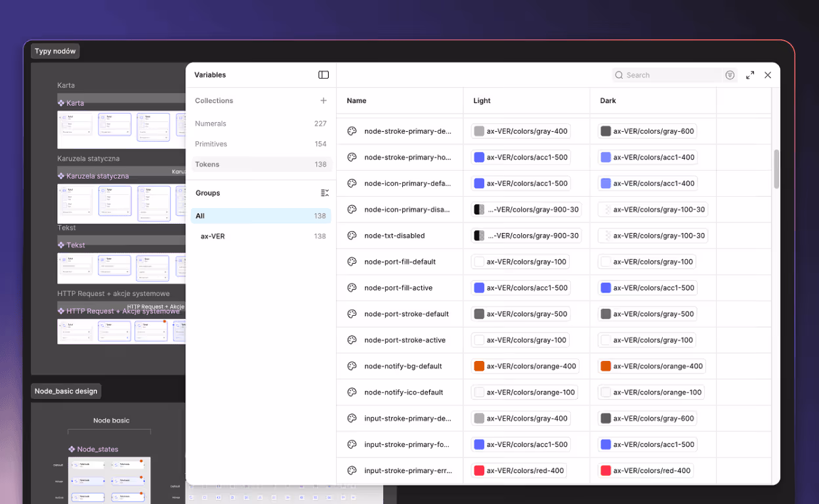Viewport: 819px width, 504px height.
Task: Click red-400 Light swatch for input-stroke-primary-err...
Action: (479, 471)
